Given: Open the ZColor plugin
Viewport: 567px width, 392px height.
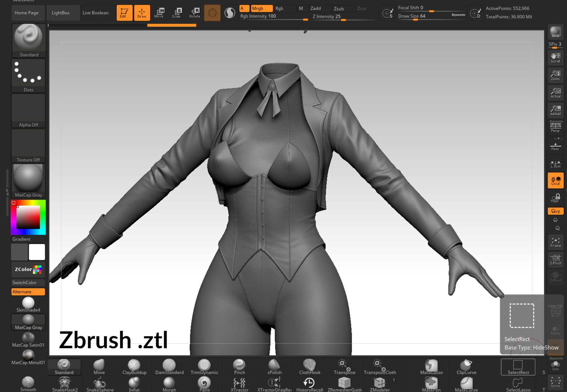Looking at the screenshot, I should (x=28, y=270).
